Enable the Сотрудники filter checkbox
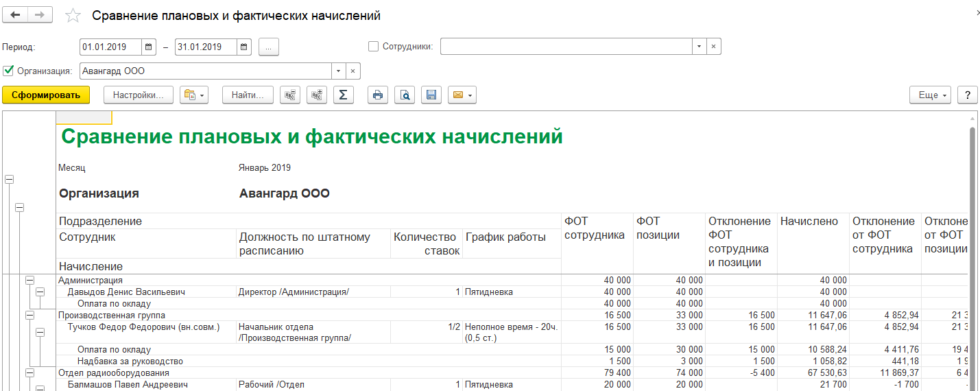This screenshot has width=980, height=391. pyautogui.click(x=374, y=47)
